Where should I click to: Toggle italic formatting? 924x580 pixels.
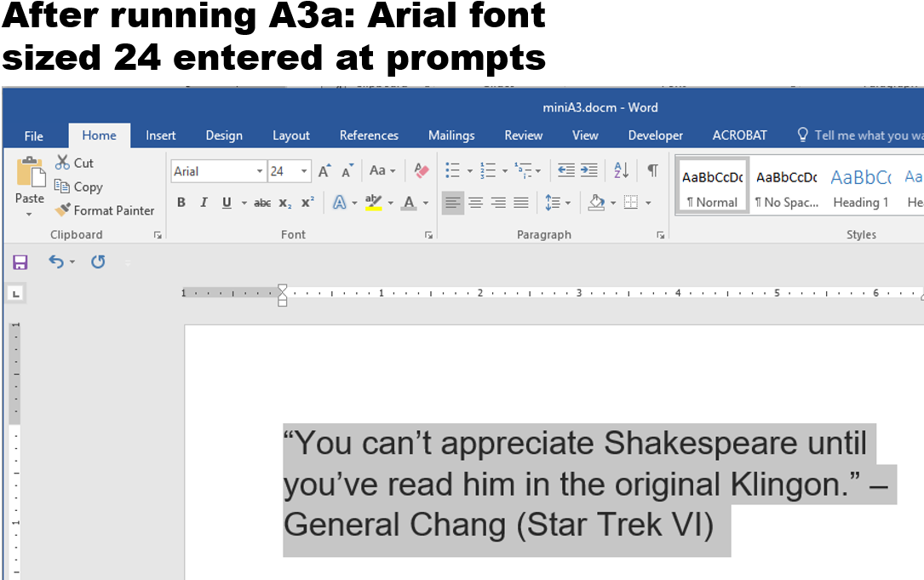coord(204,203)
